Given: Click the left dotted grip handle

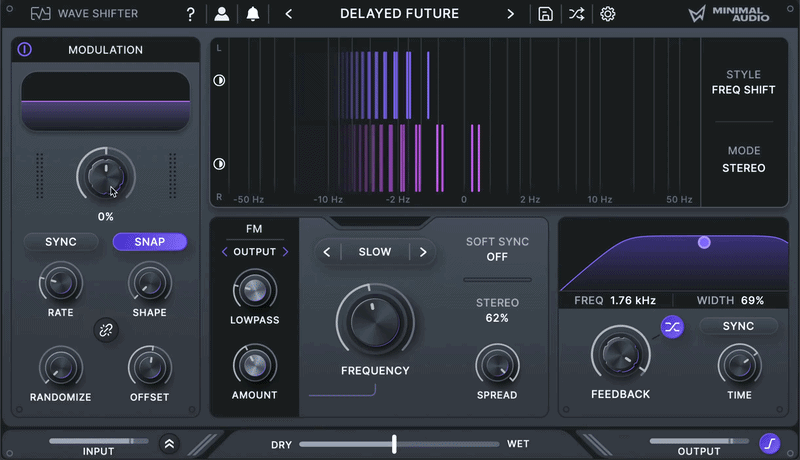Looking at the screenshot, I should coord(39,175).
